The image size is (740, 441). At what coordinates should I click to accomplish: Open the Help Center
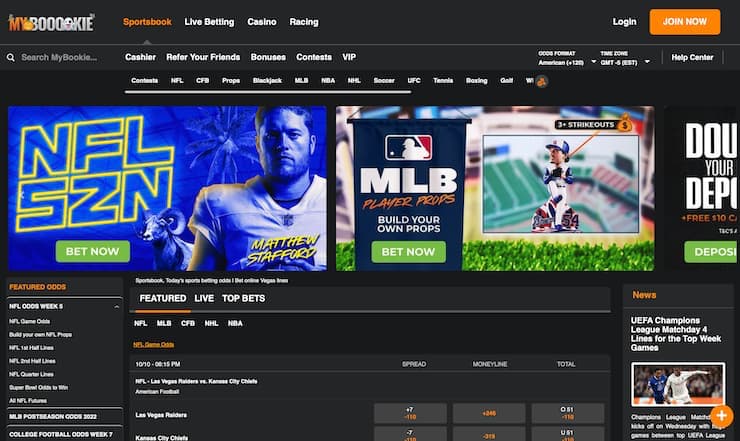click(692, 58)
